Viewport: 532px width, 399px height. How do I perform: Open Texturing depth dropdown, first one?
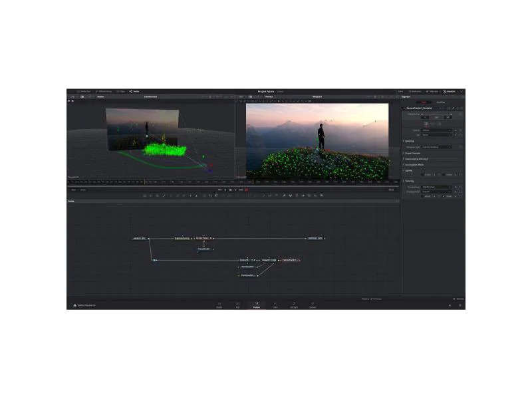(437, 187)
